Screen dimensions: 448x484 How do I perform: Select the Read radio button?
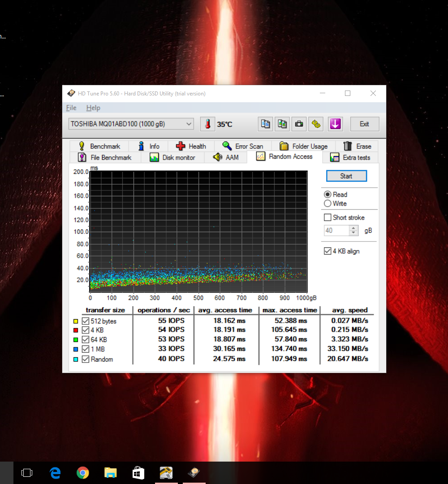pos(327,194)
